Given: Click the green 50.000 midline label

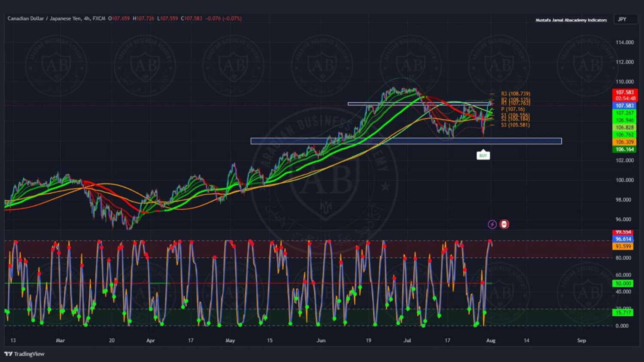Looking at the screenshot, I should point(623,284).
